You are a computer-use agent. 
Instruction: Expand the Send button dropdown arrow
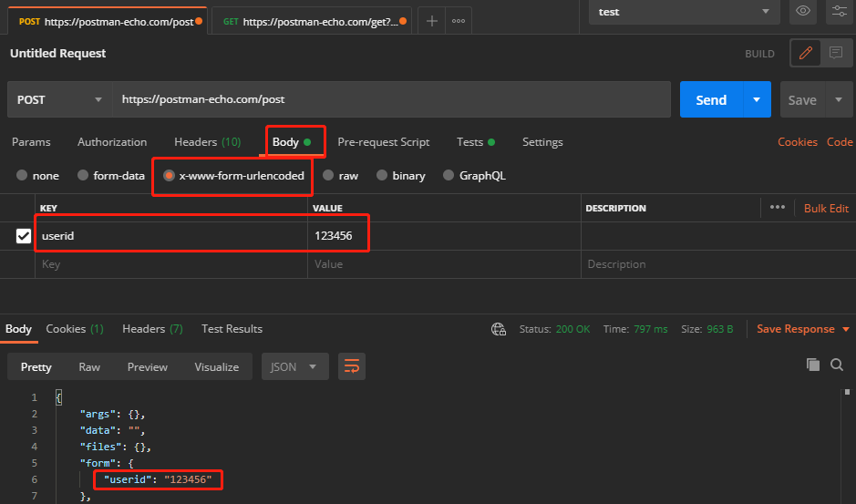(757, 99)
